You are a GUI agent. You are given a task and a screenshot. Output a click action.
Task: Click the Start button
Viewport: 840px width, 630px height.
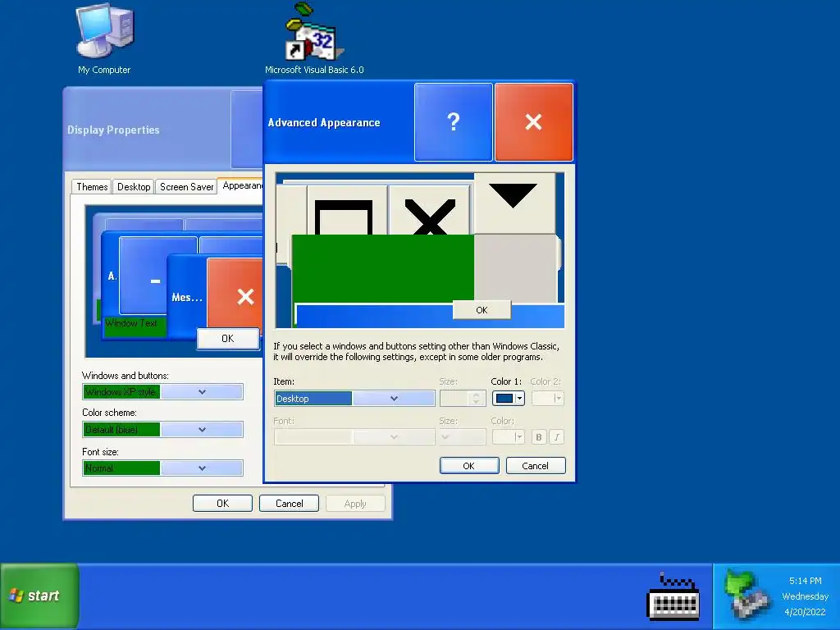[40, 596]
